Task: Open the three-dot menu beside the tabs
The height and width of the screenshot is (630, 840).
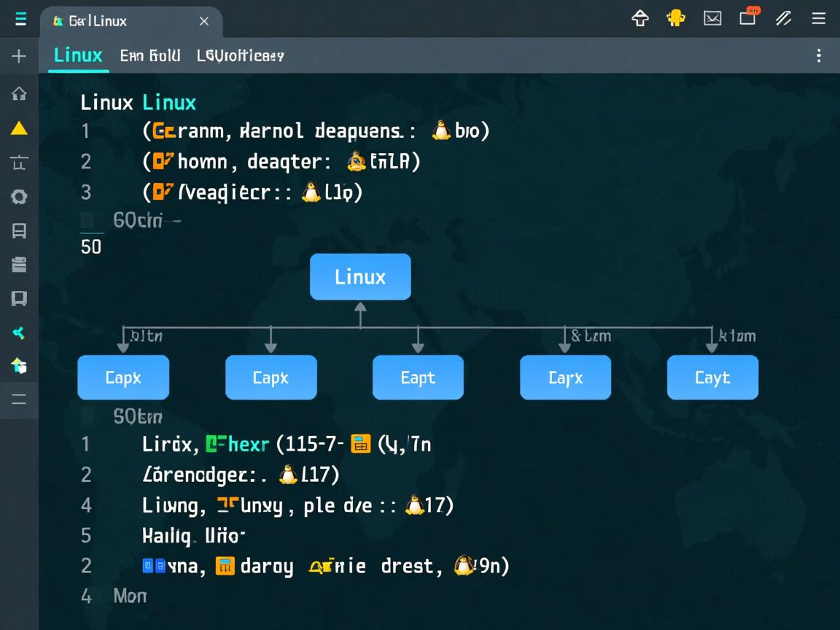Action: pos(819,55)
